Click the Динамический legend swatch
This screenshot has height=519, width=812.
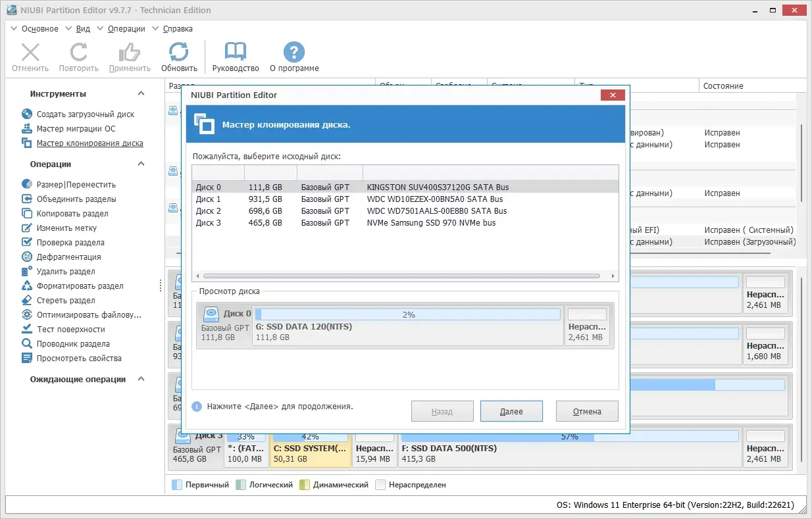pos(305,485)
